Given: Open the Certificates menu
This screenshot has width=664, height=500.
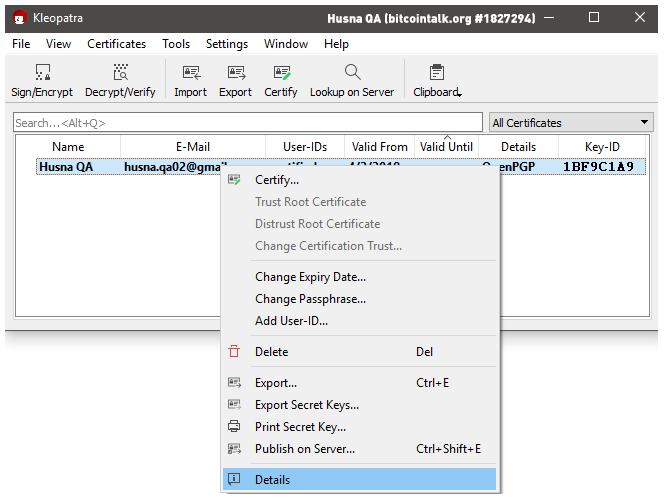Looking at the screenshot, I should 116,44.
